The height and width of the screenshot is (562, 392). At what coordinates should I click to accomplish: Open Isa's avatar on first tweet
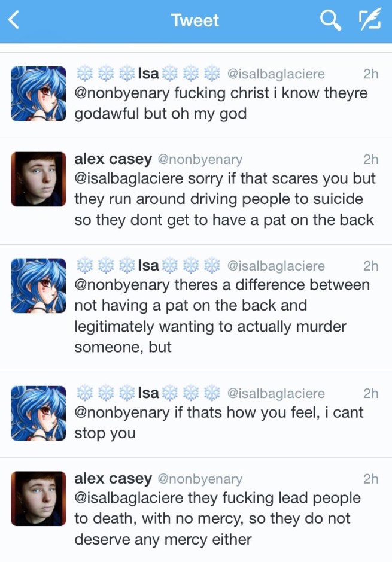pyautogui.click(x=38, y=94)
